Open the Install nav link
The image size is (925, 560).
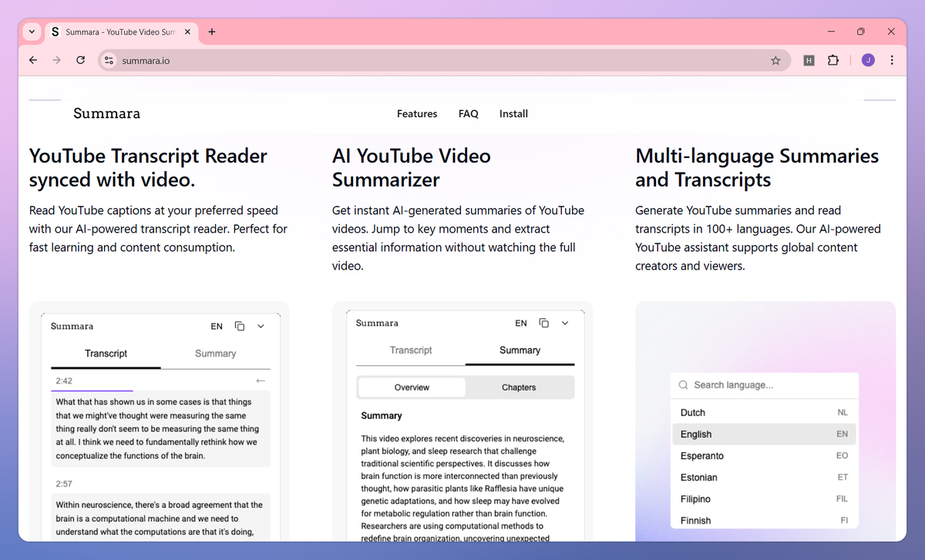513,113
